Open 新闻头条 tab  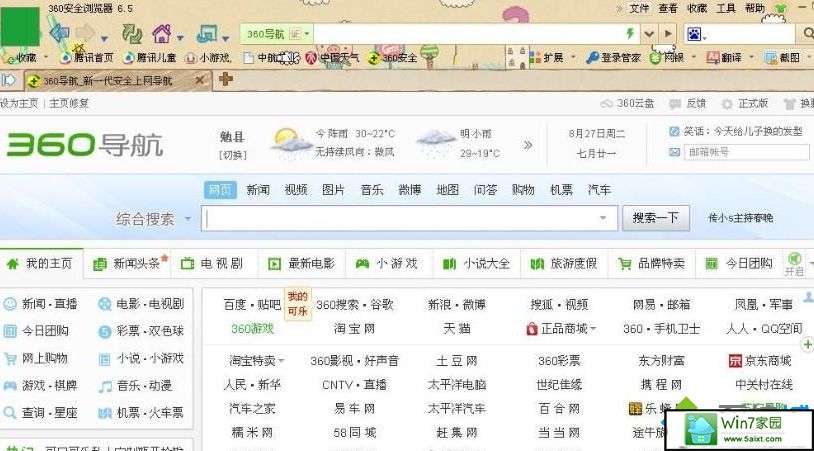(x=127, y=264)
